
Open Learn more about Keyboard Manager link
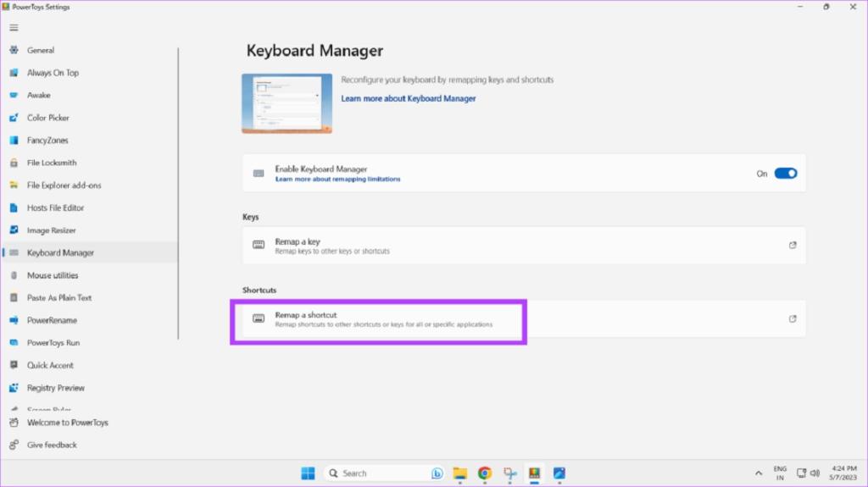pyautogui.click(x=408, y=98)
